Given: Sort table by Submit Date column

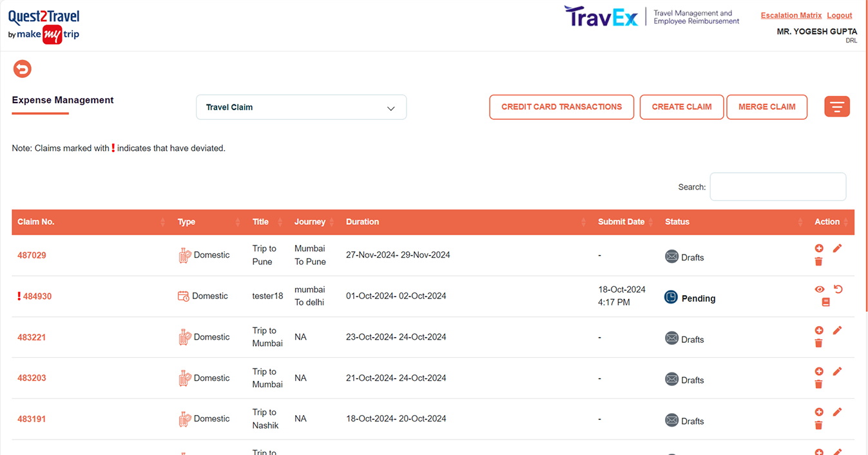Looking at the screenshot, I should tap(626, 222).
